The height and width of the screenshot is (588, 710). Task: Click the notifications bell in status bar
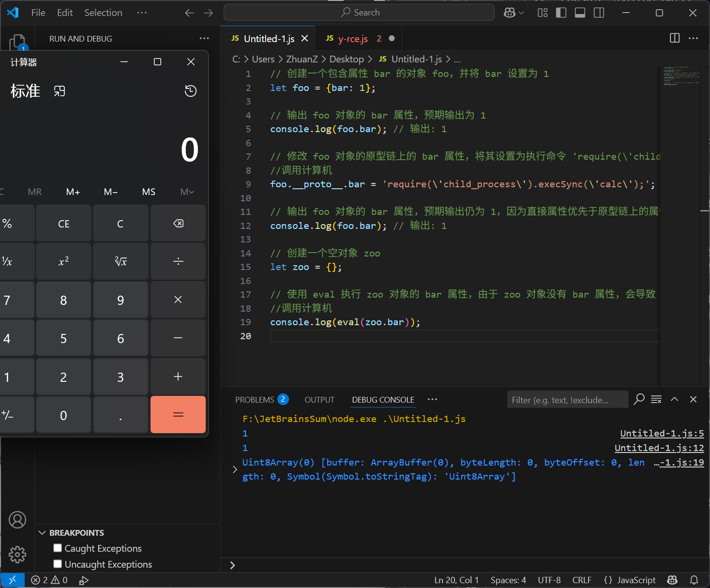click(694, 580)
